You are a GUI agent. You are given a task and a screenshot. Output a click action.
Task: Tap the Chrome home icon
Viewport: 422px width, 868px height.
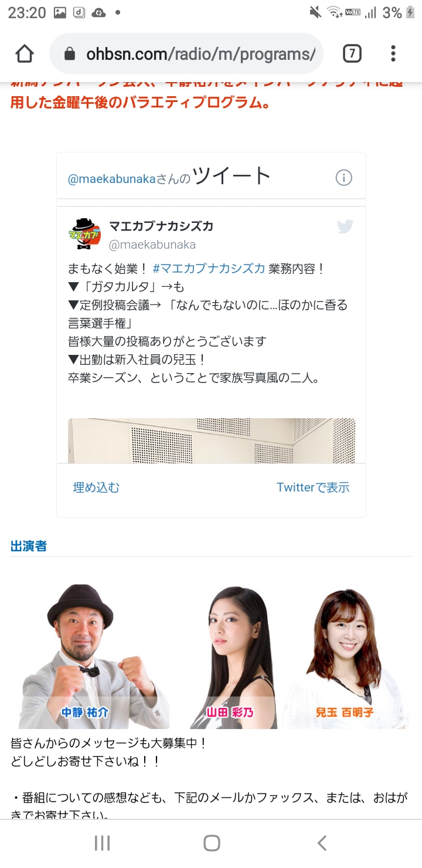click(25, 54)
